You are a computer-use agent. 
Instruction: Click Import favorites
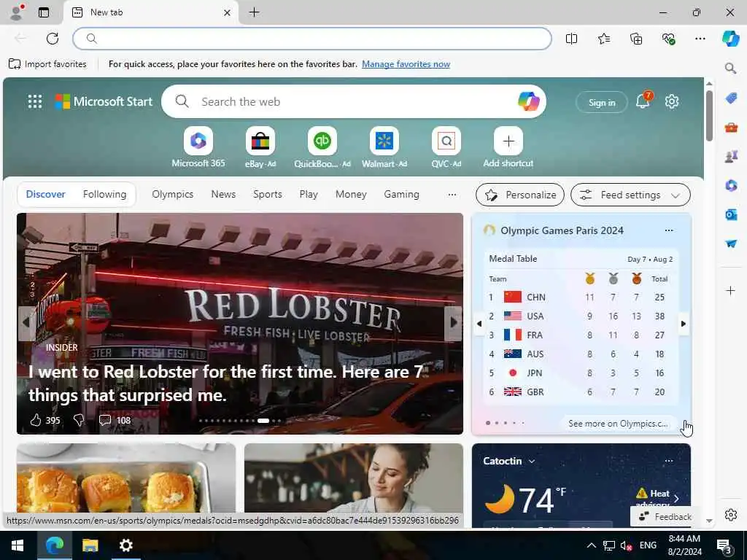click(47, 64)
